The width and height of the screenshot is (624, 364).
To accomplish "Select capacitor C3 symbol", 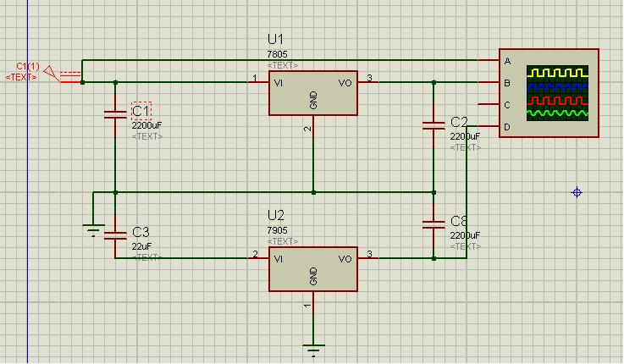I will tap(115, 236).
